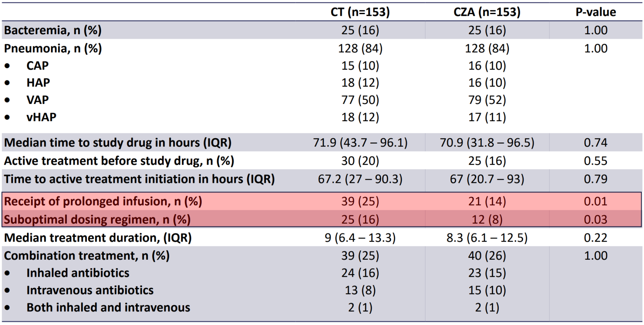Select highlighted Suboptimal dosing regimen label
Viewport: 644px width, 325px height.
[97, 219]
